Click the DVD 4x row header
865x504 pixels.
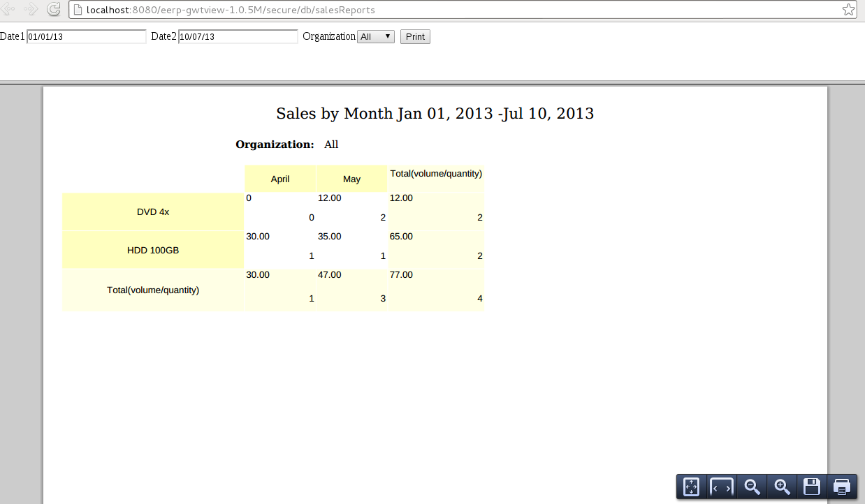coord(153,211)
